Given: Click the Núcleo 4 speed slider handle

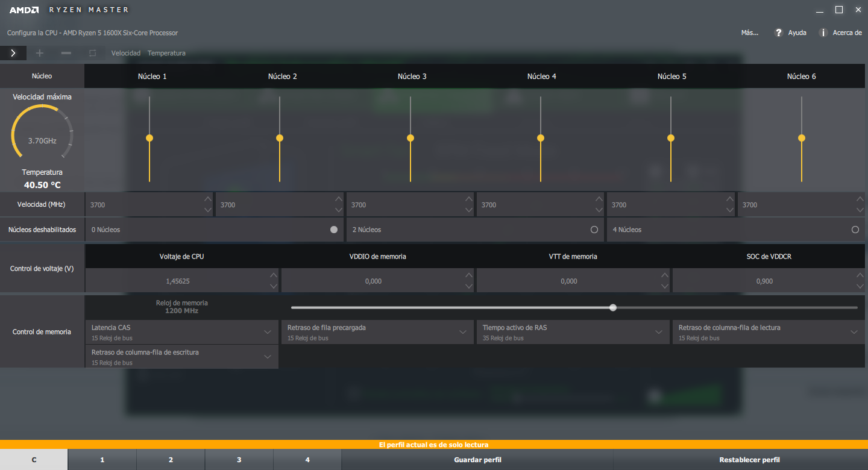Looking at the screenshot, I should coord(541,138).
